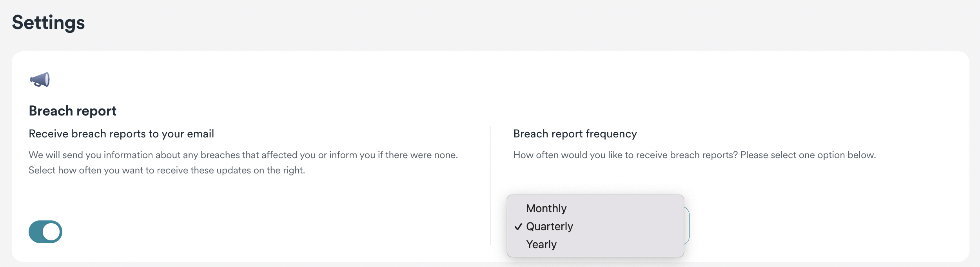Click the megaphone icon above Breach report
The width and height of the screenshot is (980, 267).
click(40, 79)
